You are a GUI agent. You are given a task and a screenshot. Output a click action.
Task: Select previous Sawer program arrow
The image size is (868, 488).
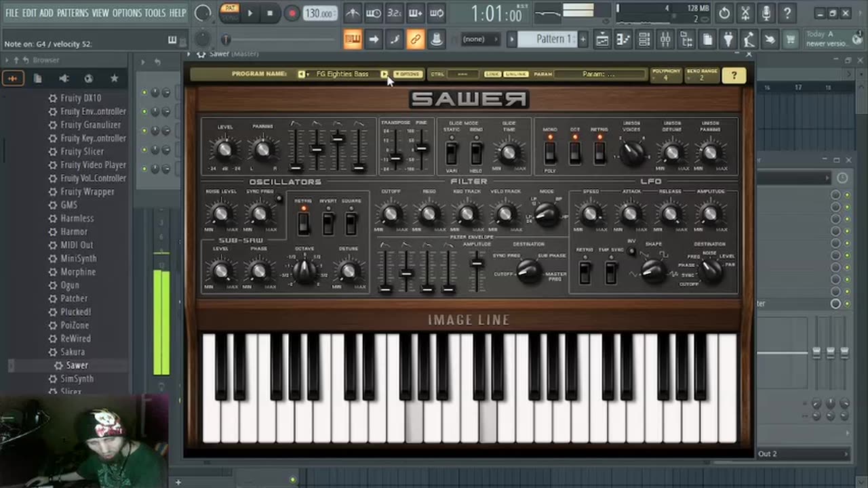click(x=302, y=74)
